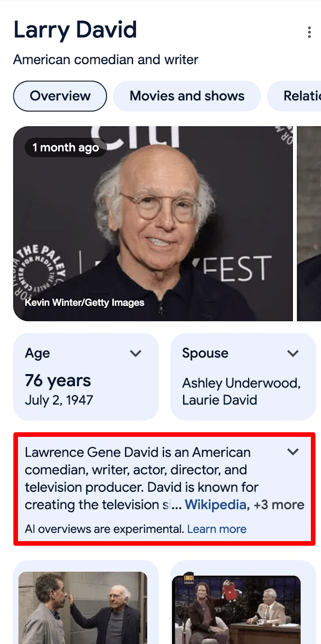Open the partially visible Relationships tab

(294, 96)
